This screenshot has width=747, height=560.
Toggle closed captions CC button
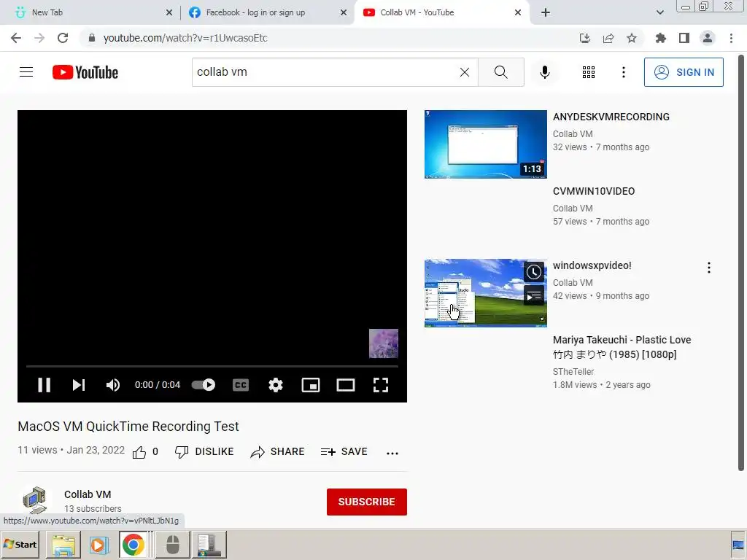coord(241,385)
